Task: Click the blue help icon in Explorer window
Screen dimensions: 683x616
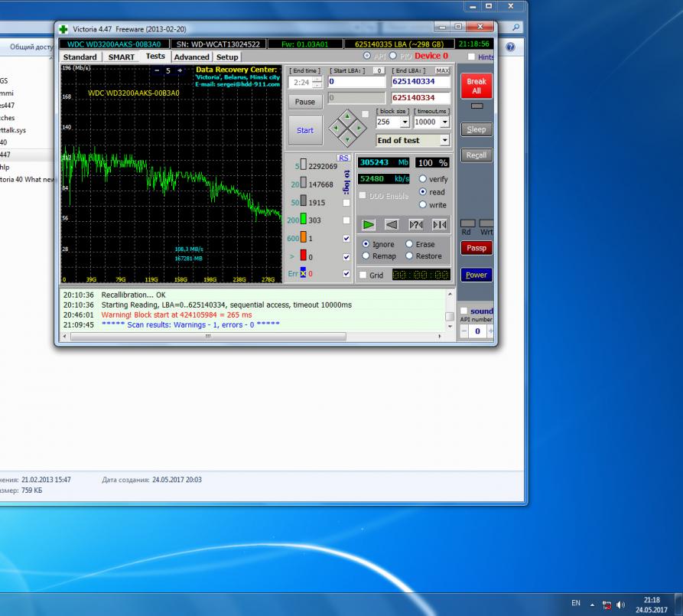Action: tap(510, 47)
